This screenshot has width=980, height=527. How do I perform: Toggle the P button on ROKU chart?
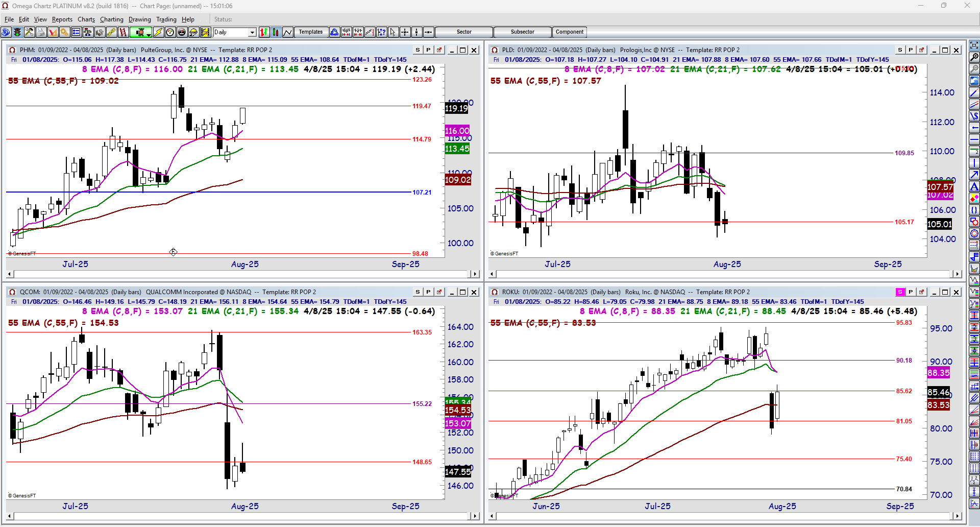910,292
